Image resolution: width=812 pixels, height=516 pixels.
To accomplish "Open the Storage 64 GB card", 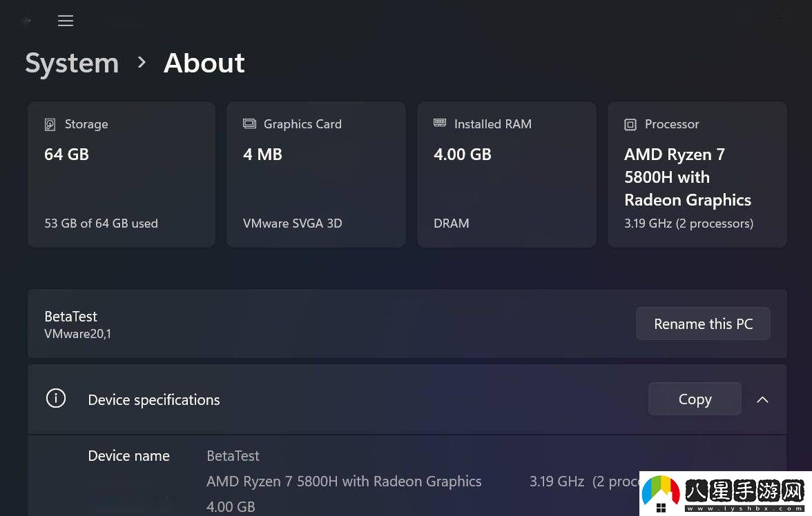I will tap(122, 175).
